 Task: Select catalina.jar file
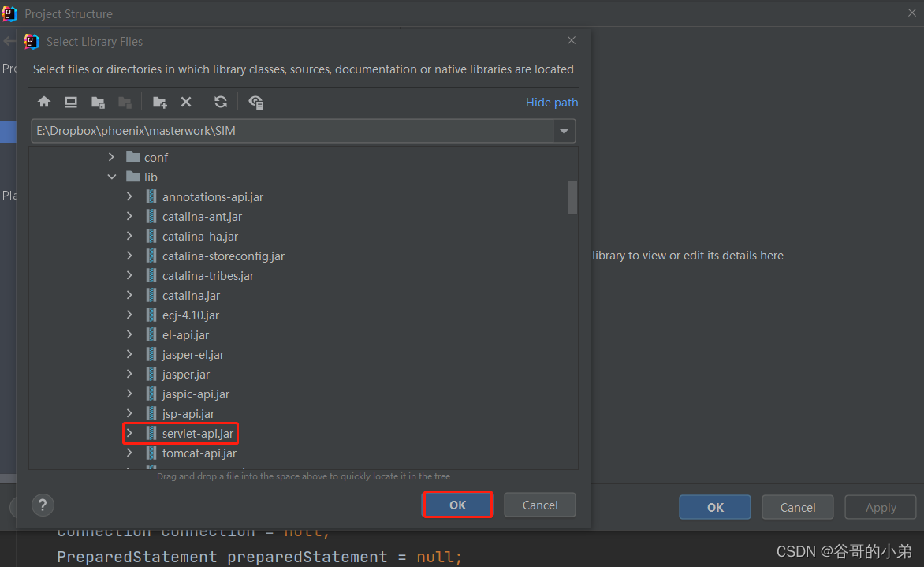pos(191,296)
